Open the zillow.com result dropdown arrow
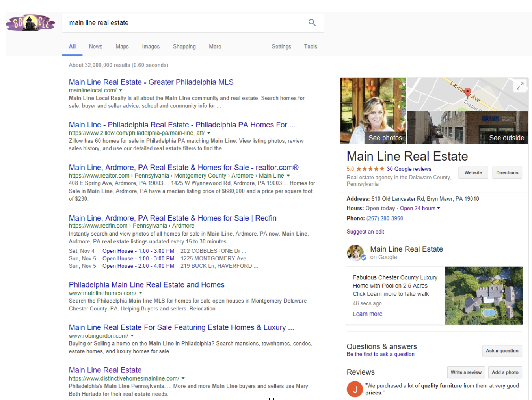 (x=209, y=133)
